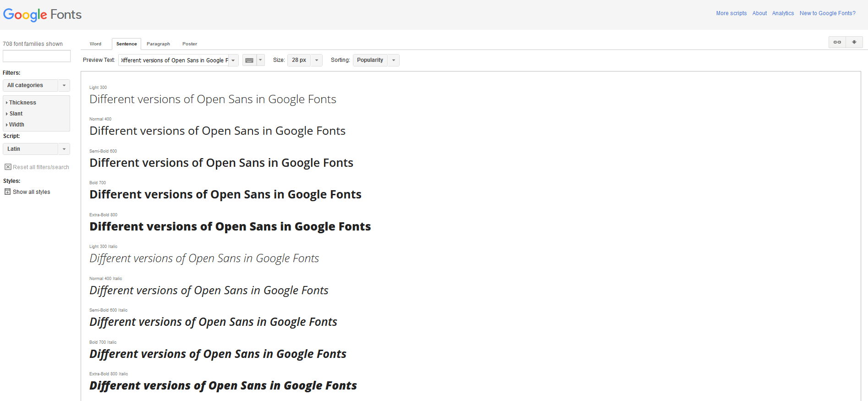Click the Extra-Bold 800 style label
The image size is (868, 401).
point(103,215)
